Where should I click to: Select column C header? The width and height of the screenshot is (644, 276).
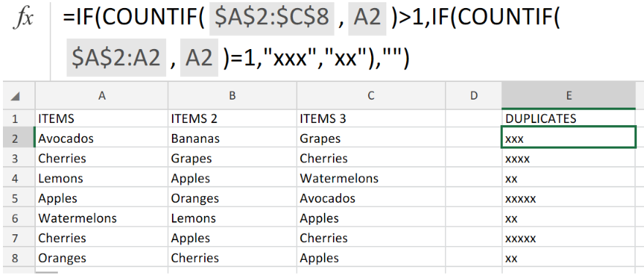coord(371,96)
